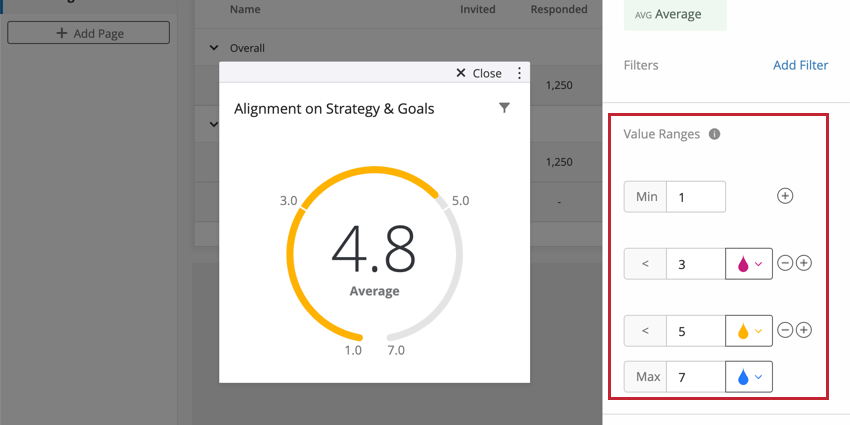This screenshot has width=850, height=425.
Task: Add a range after less-than 3 row
Action: (x=803, y=263)
